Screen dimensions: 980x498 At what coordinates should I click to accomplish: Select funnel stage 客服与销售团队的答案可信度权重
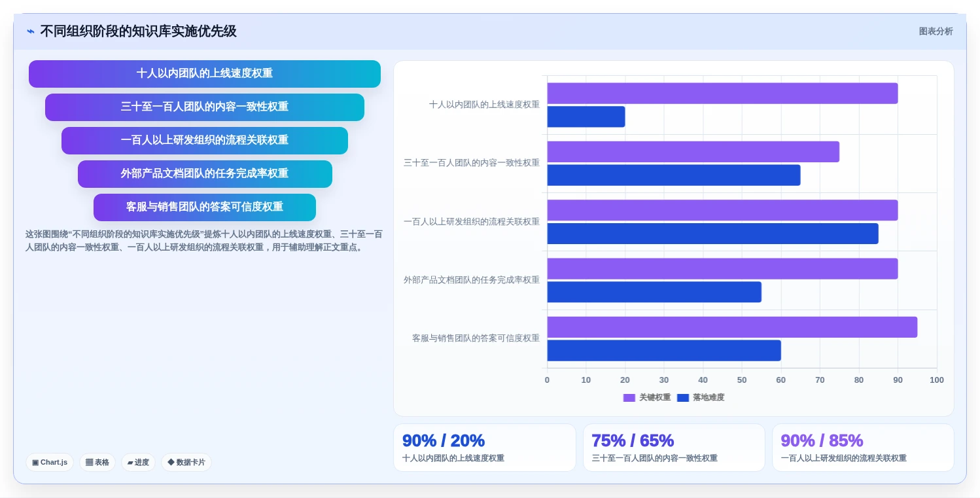(205, 207)
